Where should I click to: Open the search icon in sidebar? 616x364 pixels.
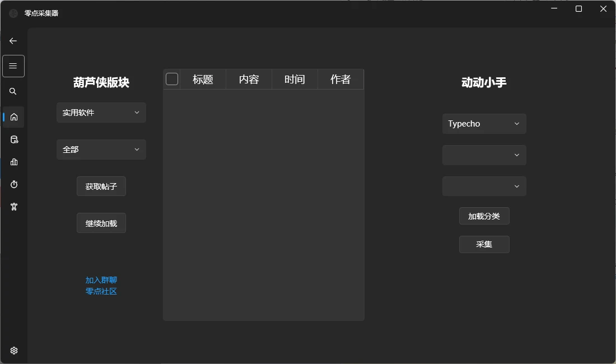pyautogui.click(x=13, y=91)
